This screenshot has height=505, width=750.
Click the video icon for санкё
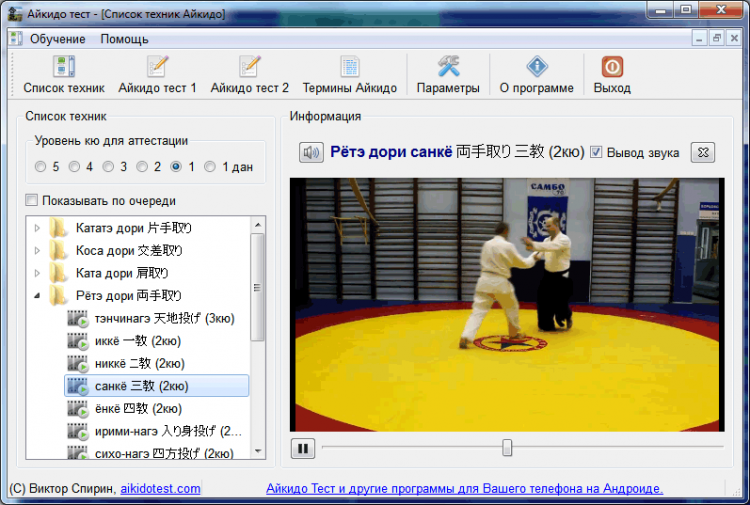77,386
